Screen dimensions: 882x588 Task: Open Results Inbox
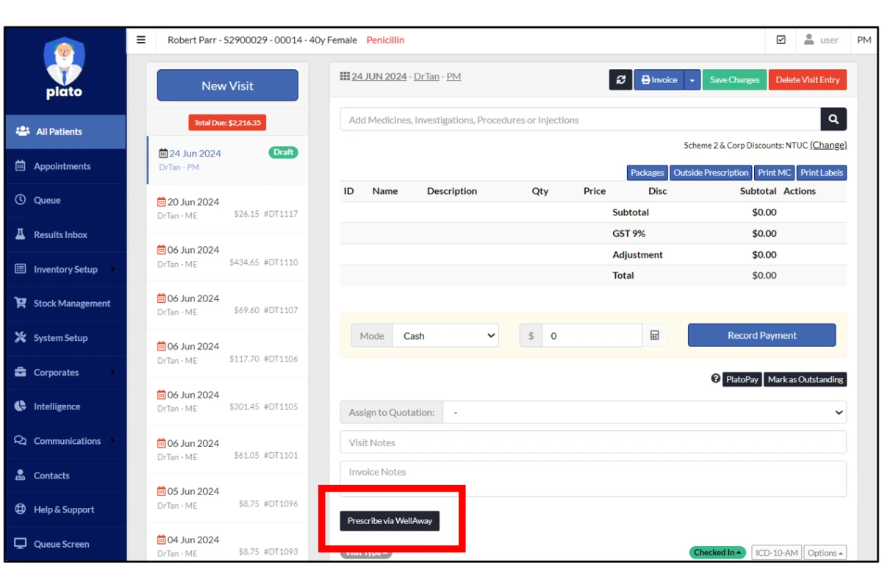coord(65,234)
